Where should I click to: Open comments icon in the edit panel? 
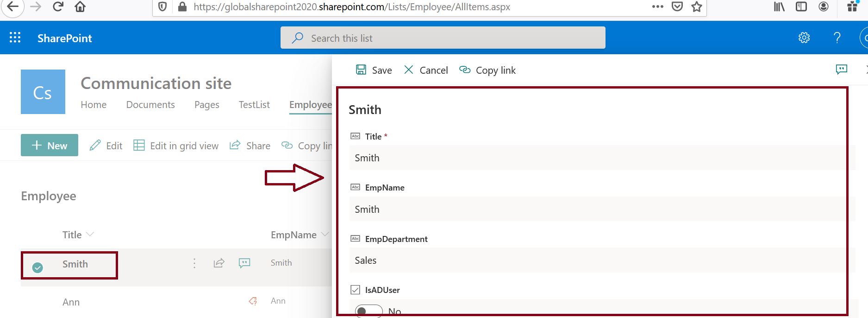coord(842,70)
